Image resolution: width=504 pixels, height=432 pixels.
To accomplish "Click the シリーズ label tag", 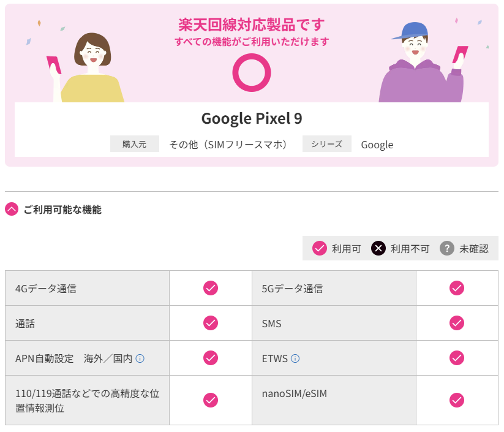I will tap(327, 144).
